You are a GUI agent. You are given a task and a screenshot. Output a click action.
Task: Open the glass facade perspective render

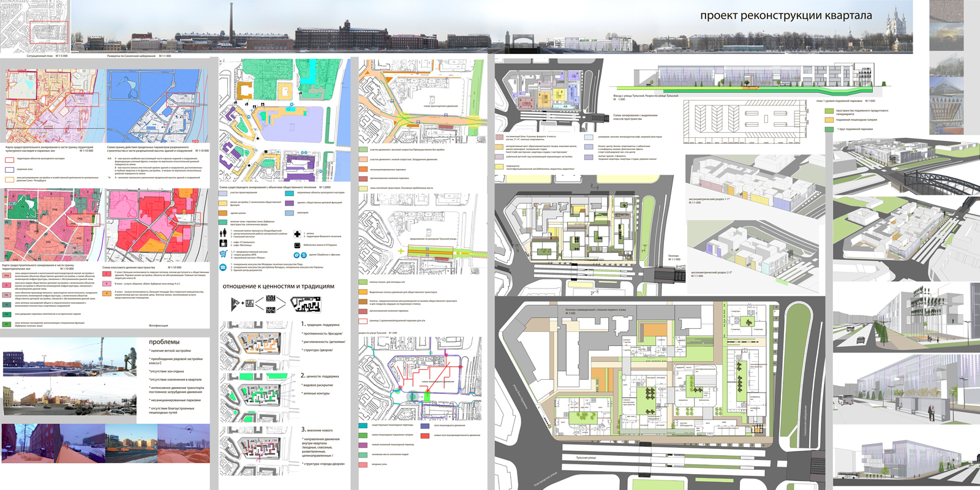tap(907, 390)
